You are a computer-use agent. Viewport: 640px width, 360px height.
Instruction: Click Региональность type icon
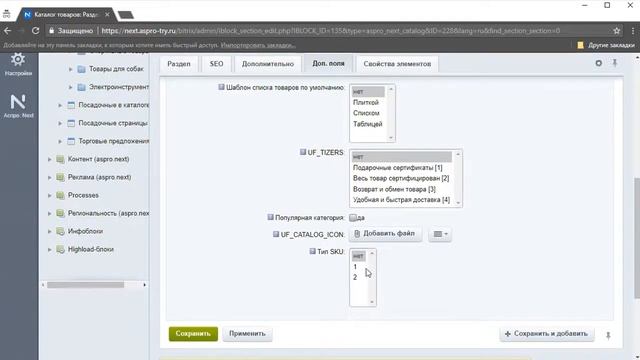point(60,213)
